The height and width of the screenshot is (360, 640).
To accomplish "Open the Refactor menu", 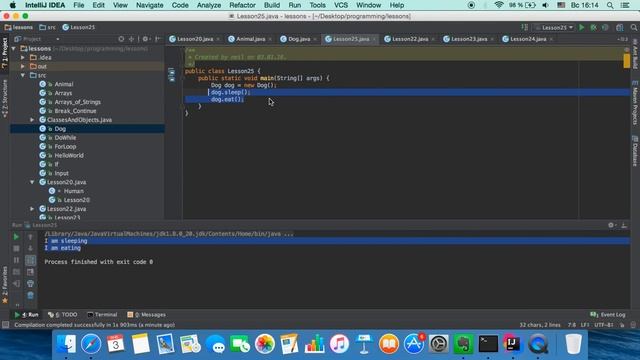I will coord(242,5).
